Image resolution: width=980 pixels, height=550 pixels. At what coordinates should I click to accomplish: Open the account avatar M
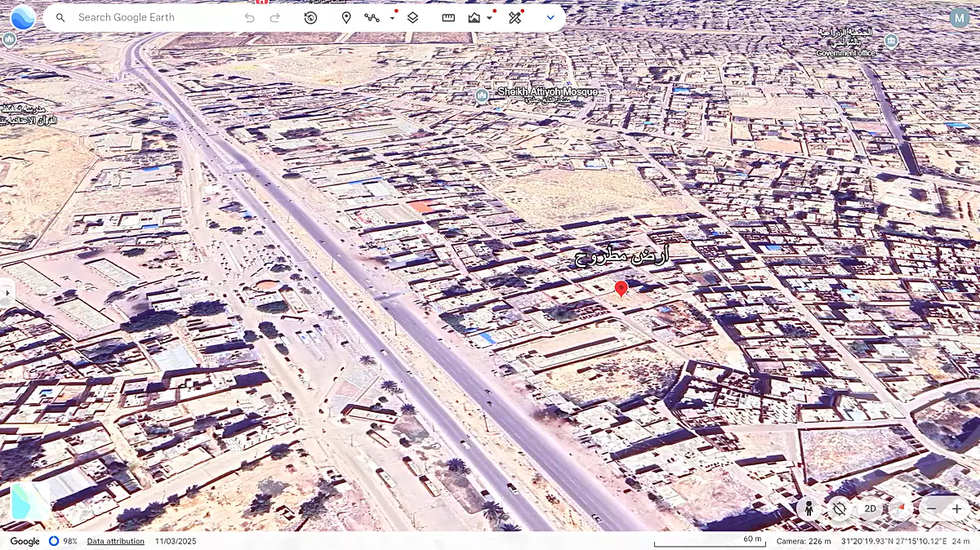(960, 17)
